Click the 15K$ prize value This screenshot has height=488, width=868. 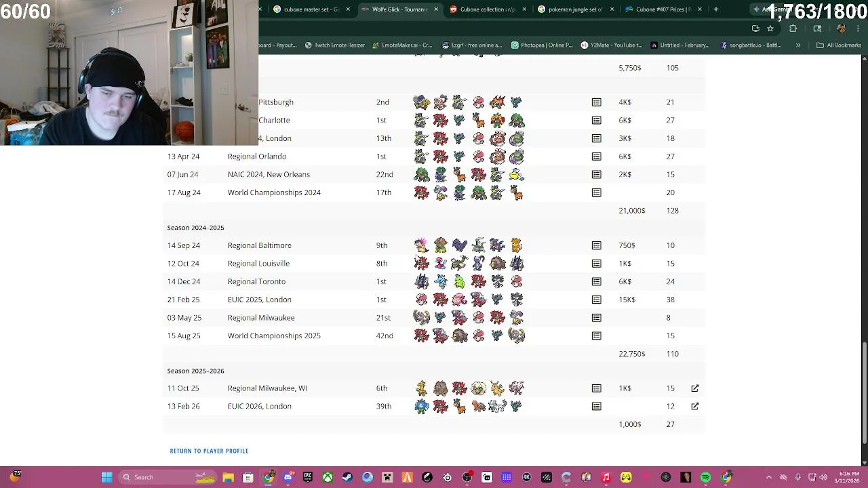pyautogui.click(x=627, y=300)
